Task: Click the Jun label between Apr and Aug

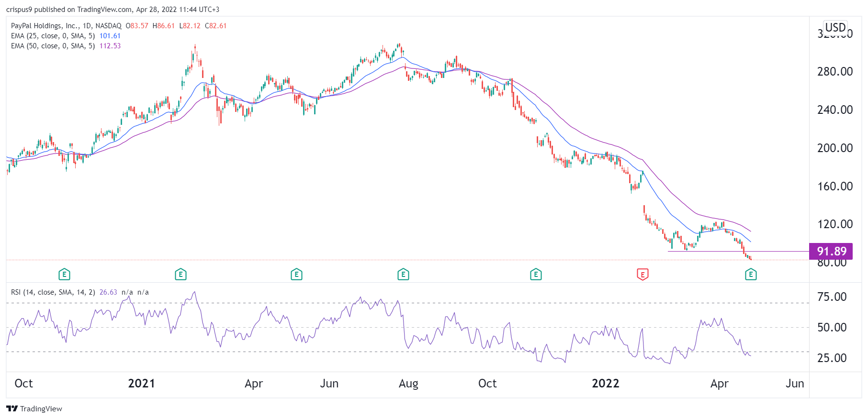Action: point(329,384)
